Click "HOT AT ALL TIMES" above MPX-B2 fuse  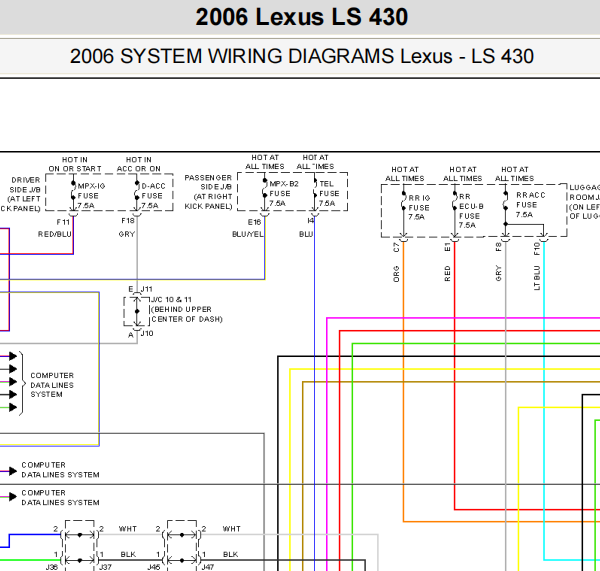coord(265,162)
